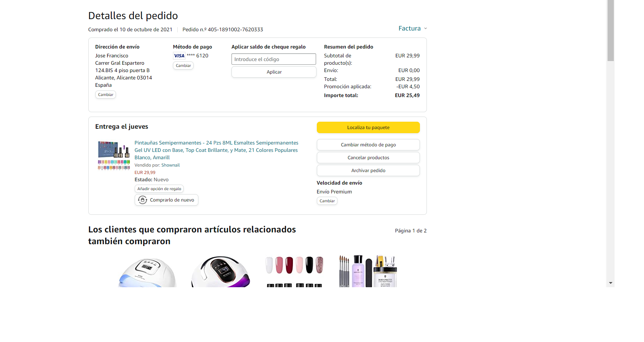
Task: Change Envío Premium shipping speed
Action: click(x=327, y=201)
